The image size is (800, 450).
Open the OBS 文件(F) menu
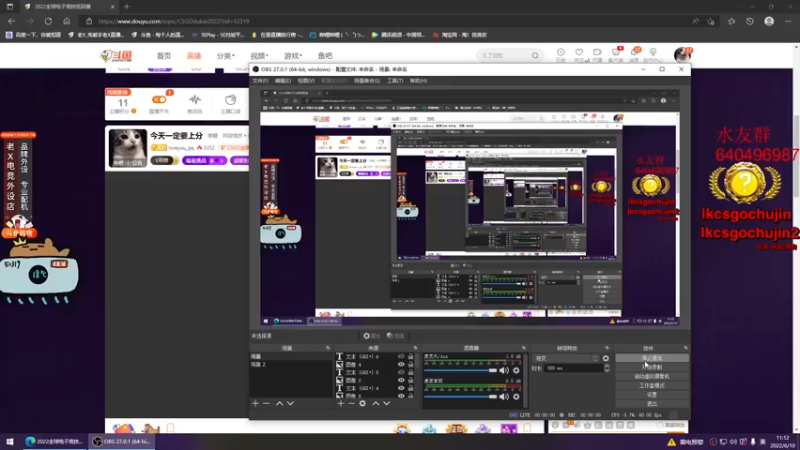click(260, 81)
